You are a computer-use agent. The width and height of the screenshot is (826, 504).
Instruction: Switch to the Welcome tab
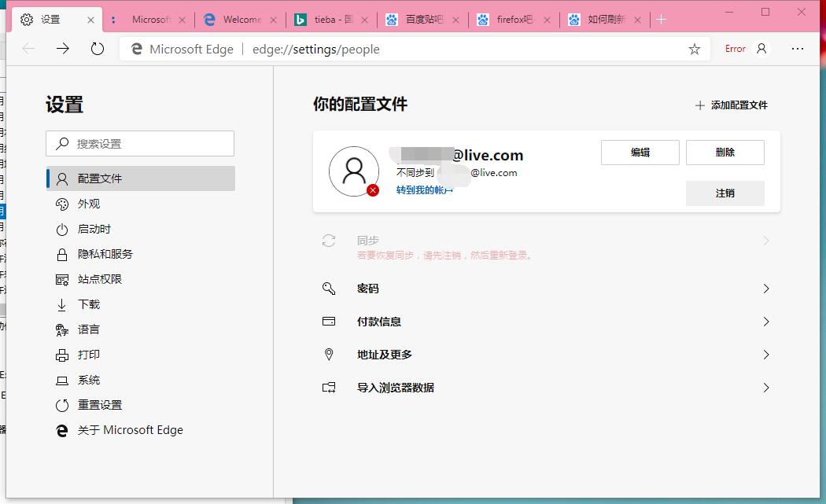(x=242, y=20)
